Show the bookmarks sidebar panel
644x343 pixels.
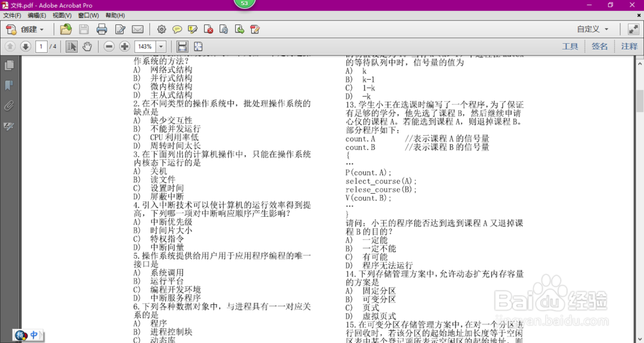9,86
